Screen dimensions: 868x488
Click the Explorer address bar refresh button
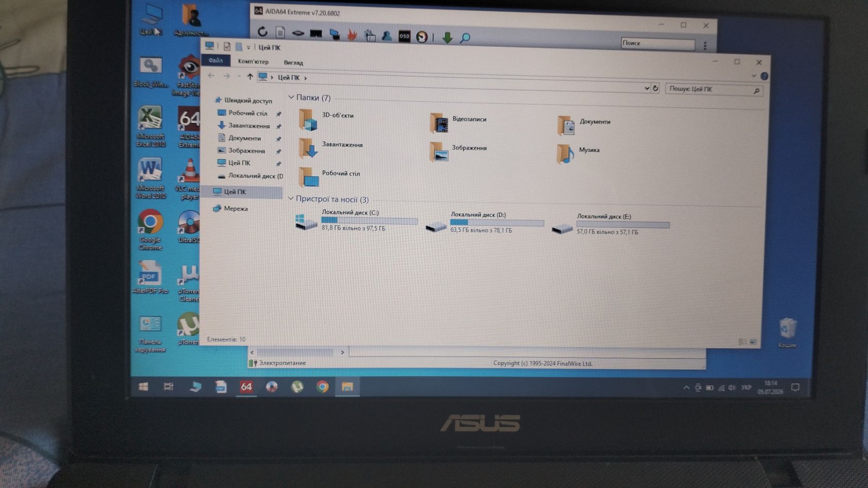click(655, 88)
